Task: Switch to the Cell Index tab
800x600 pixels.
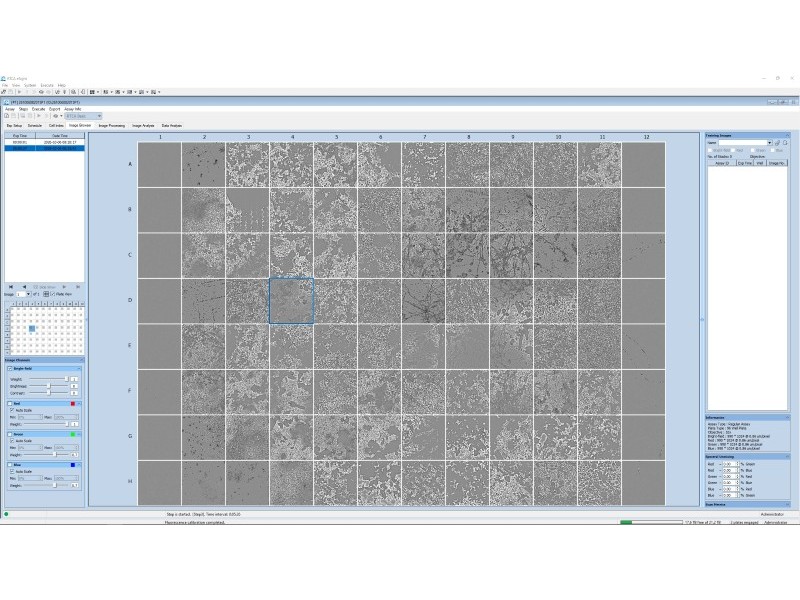Action: pyautogui.click(x=56, y=126)
